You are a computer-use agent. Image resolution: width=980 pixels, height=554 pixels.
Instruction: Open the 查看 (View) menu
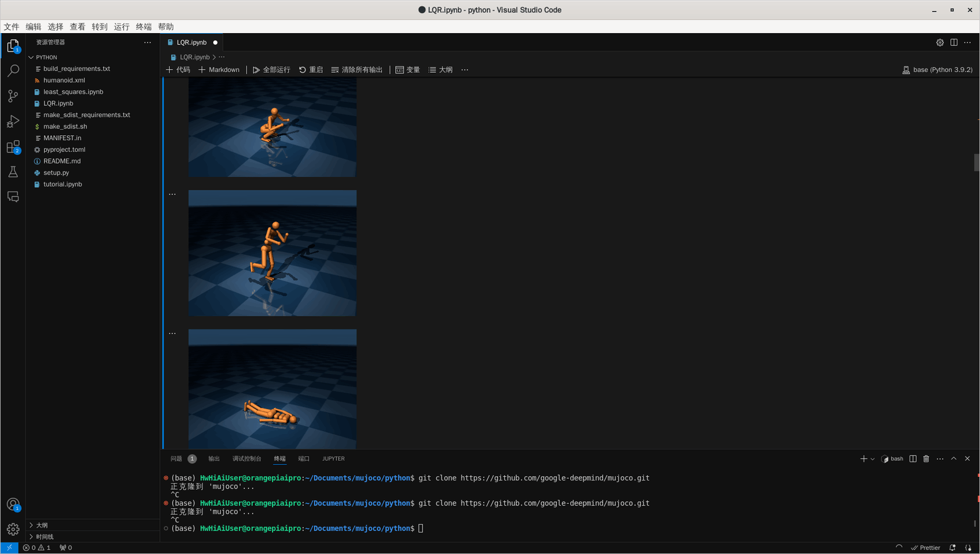pos(78,27)
